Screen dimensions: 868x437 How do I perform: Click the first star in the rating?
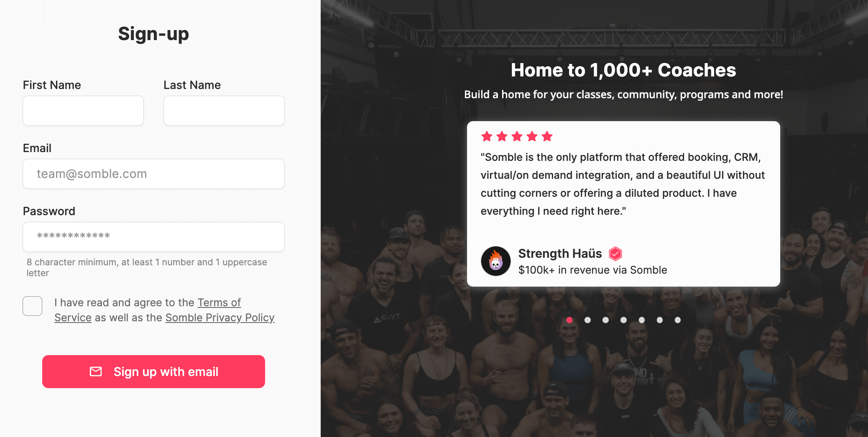(x=487, y=136)
